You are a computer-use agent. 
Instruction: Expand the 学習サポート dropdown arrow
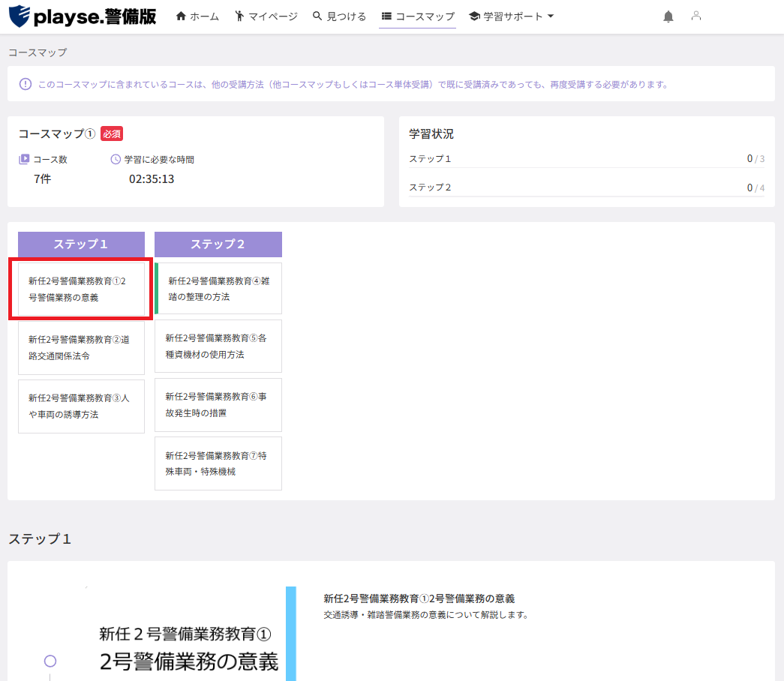(x=551, y=16)
